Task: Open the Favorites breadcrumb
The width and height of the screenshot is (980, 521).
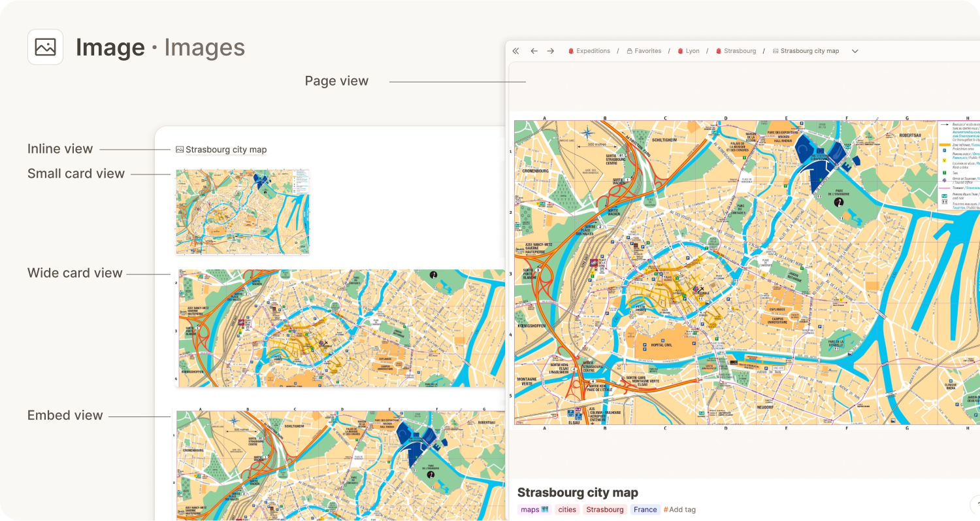Action: (x=644, y=51)
